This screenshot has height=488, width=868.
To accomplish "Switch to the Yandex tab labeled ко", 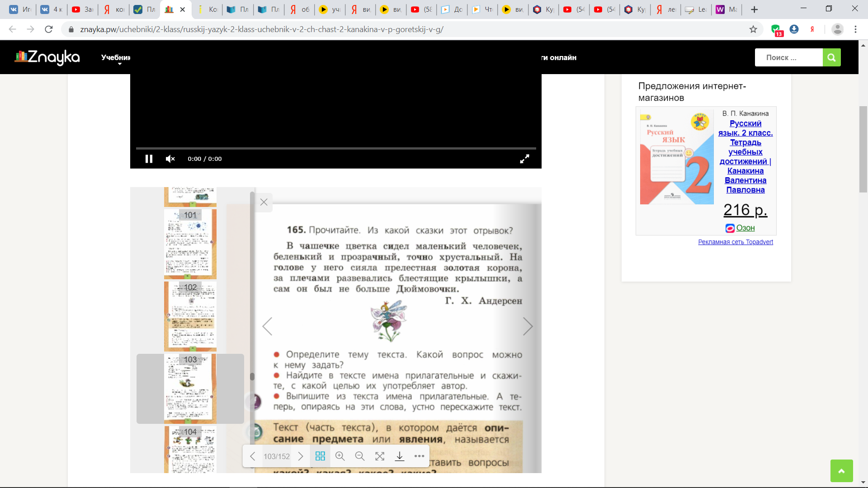I will pyautogui.click(x=114, y=9).
